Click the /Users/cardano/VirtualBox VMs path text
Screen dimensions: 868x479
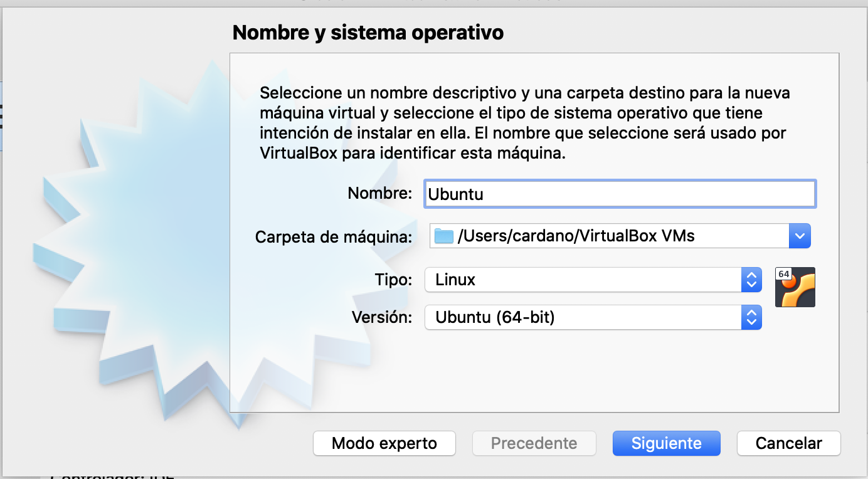576,236
